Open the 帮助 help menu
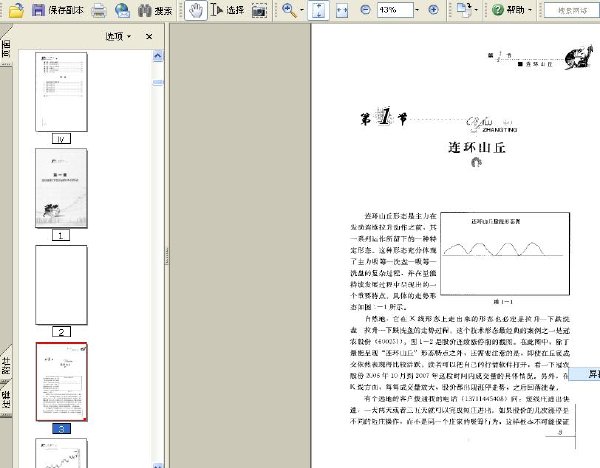The height and width of the screenshot is (468, 600). click(x=511, y=10)
